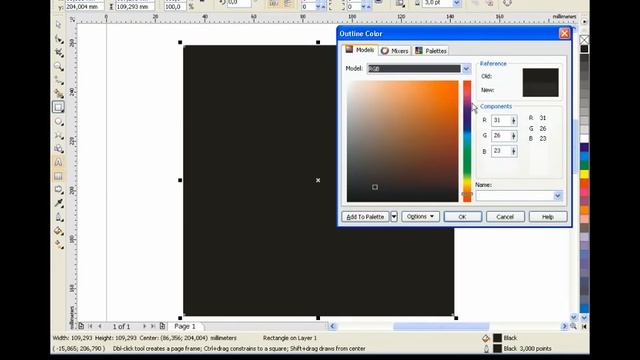Select the Pick tool in the toolbox
Screen dimensions: 640x360
click(x=58, y=25)
